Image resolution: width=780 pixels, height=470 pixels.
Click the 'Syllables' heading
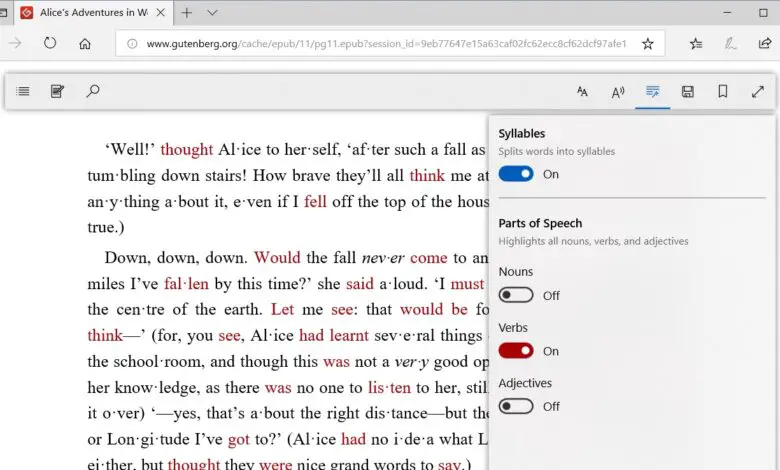click(522, 133)
